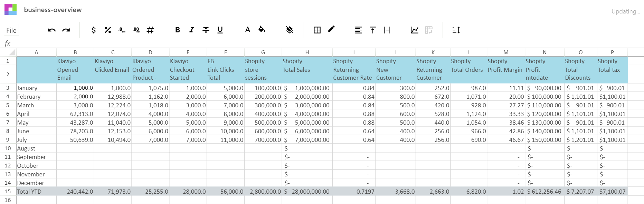Viewport: 644px width, 204px height.
Task: Click the Shopify Returning Customer Rate header
Action: point(354,69)
